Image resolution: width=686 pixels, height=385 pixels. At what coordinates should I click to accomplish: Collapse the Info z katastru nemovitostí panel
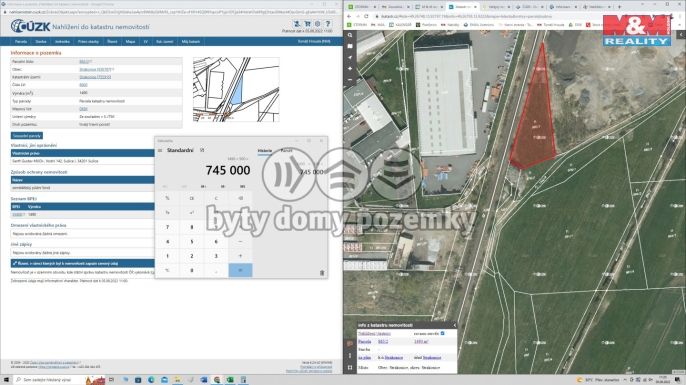click(454, 325)
